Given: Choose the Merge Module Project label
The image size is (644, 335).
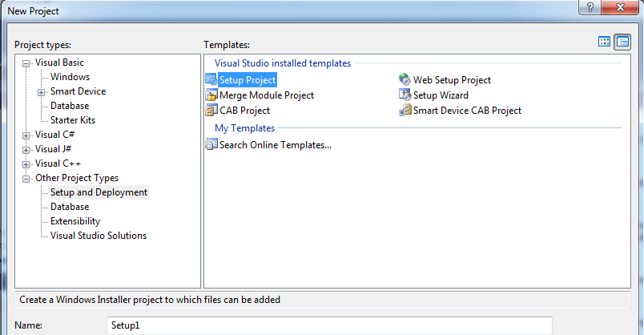Looking at the screenshot, I should pyautogui.click(x=267, y=95).
